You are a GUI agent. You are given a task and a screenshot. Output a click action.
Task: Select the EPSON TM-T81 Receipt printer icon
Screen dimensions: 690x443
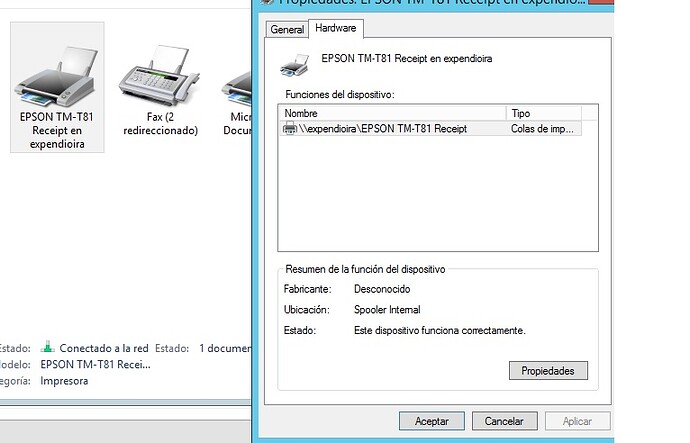point(57,77)
